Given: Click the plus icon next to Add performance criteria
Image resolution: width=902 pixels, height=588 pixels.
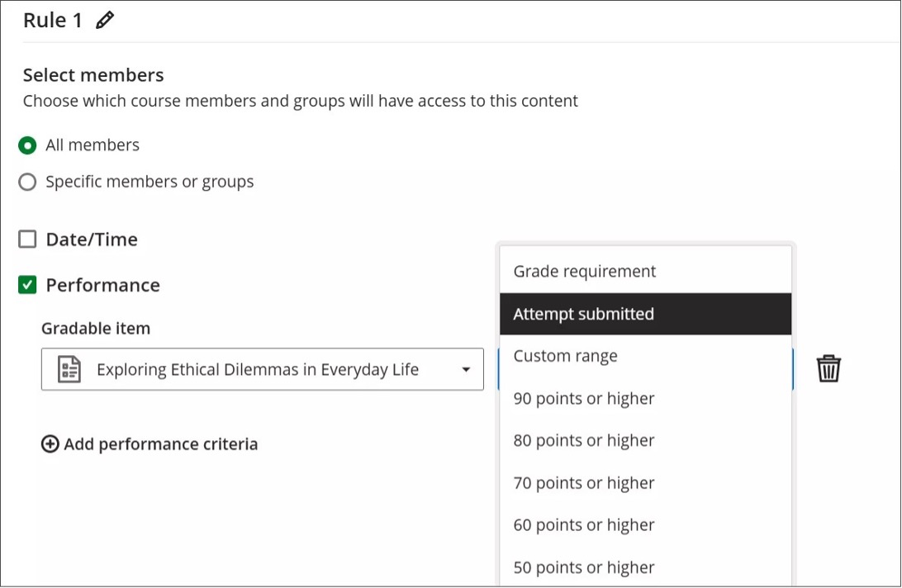Looking at the screenshot, I should click(51, 443).
